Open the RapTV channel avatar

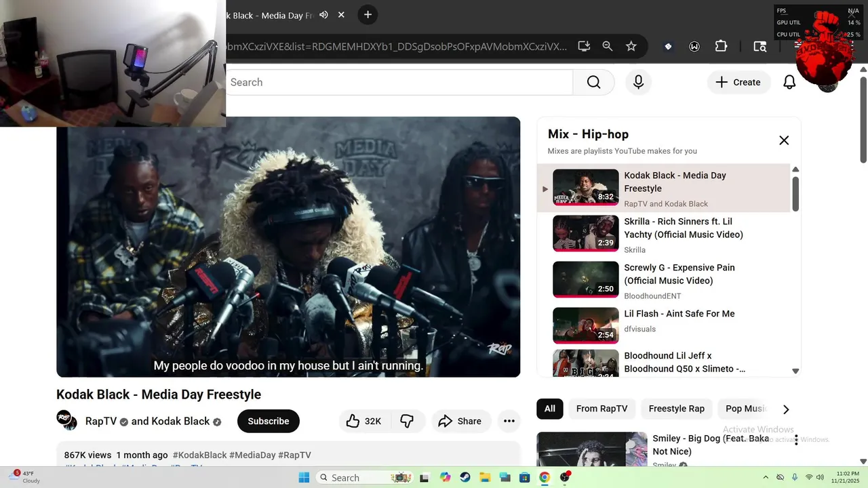[67, 421]
